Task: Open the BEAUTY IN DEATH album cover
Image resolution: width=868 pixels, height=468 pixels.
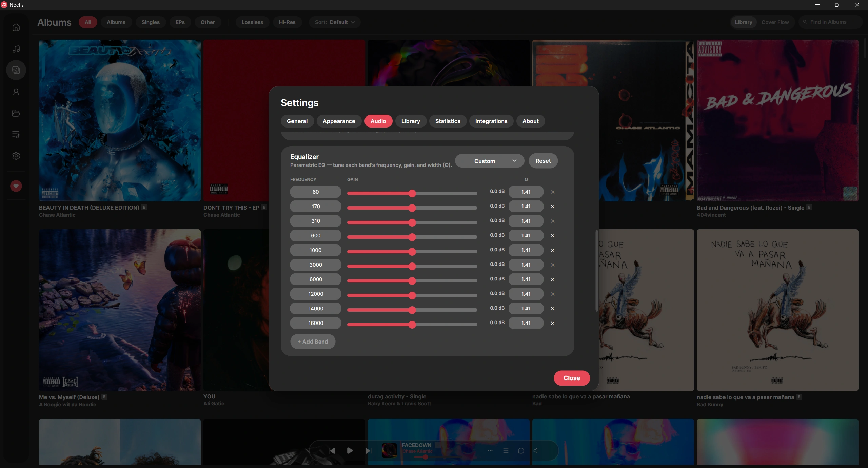Action: point(120,120)
